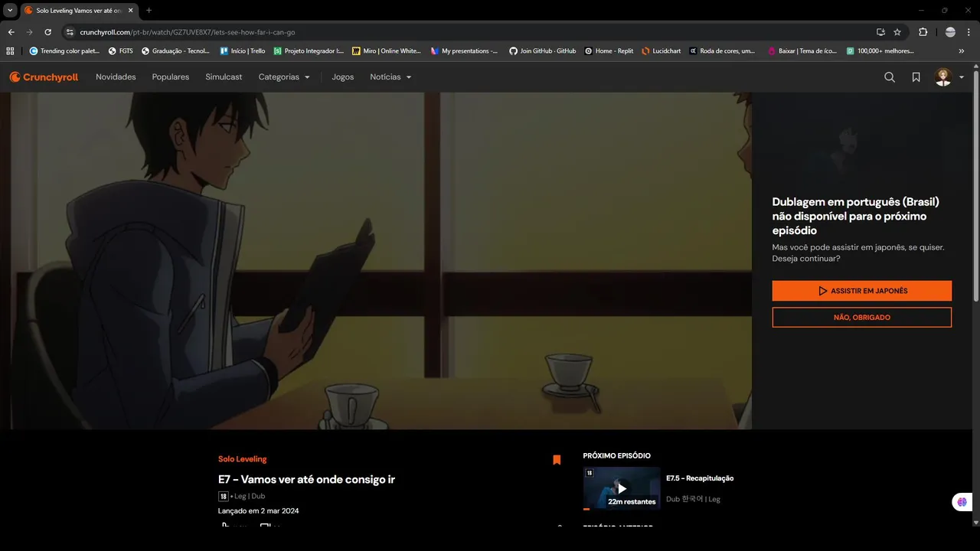The image size is (980, 551).
Task: Click the '22m restantes' label on thumbnail
Action: (632, 502)
